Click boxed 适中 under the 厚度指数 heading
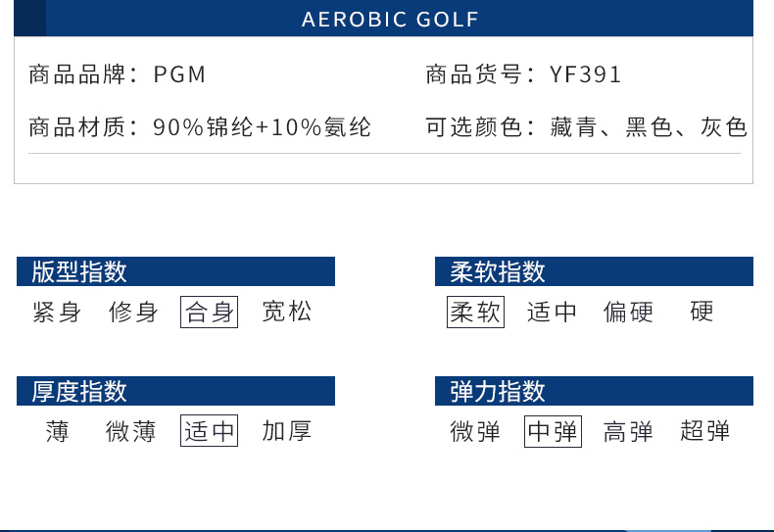 tap(210, 431)
